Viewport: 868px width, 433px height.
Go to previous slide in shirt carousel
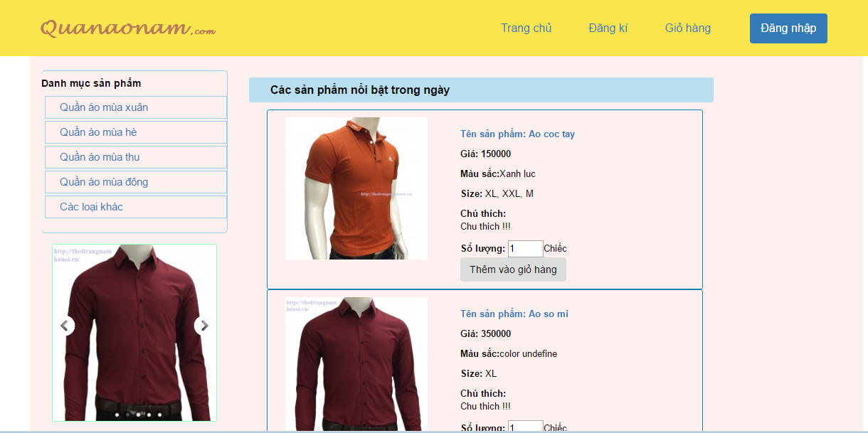65,326
